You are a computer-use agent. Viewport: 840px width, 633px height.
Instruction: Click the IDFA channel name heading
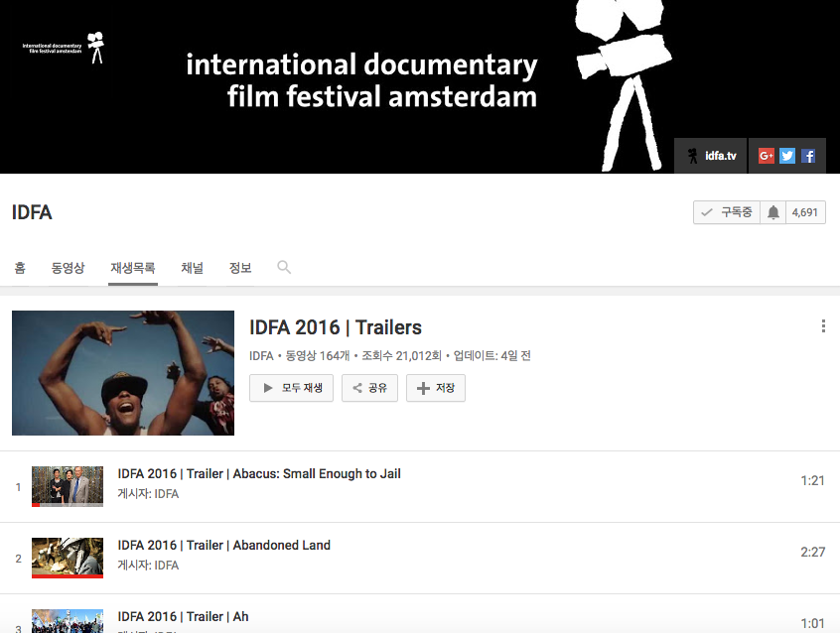(x=32, y=212)
